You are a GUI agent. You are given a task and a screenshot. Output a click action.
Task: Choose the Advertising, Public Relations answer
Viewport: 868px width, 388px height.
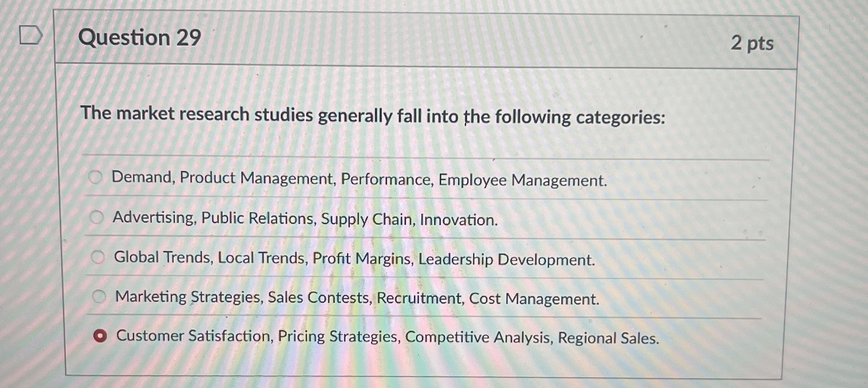pyautogui.click(x=96, y=217)
